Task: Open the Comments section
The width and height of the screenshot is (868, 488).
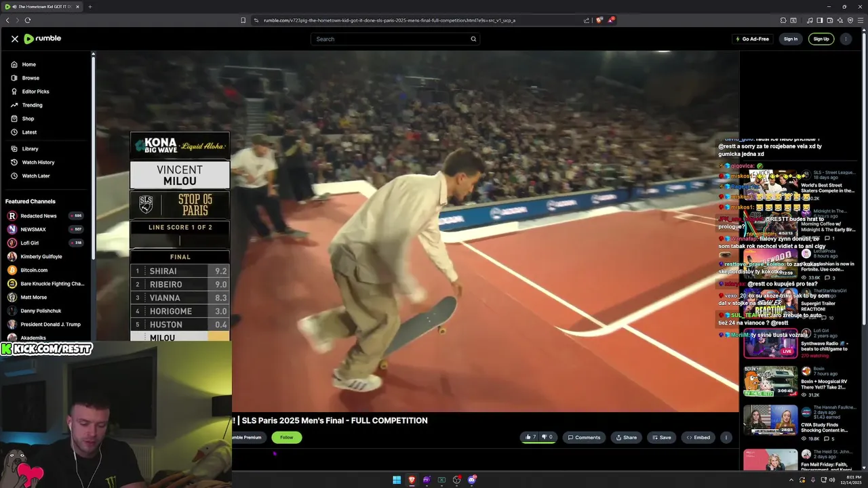Action: coord(584,437)
